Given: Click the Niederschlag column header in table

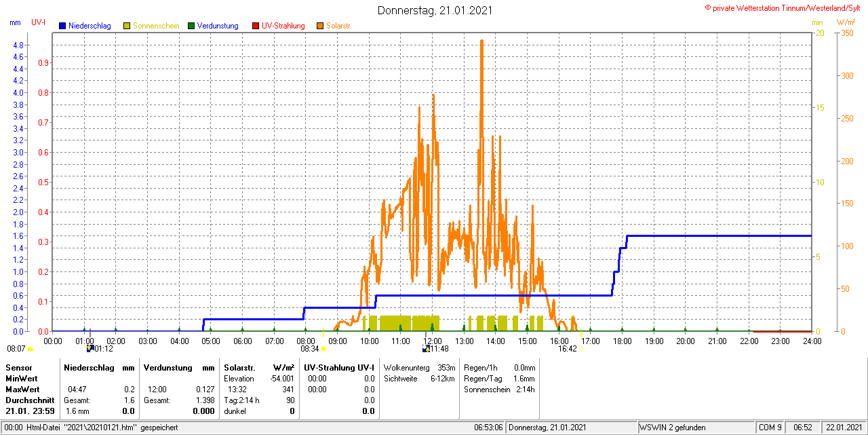Looking at the screenshot, I should point(88,367).
